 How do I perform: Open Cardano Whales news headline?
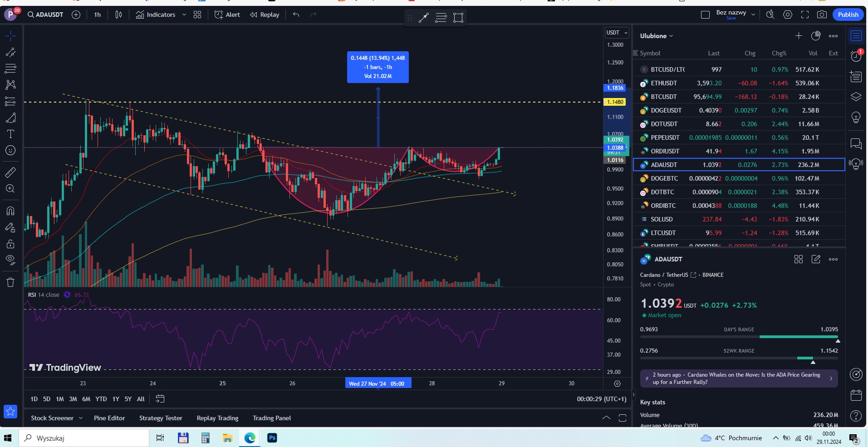(739, 378)
